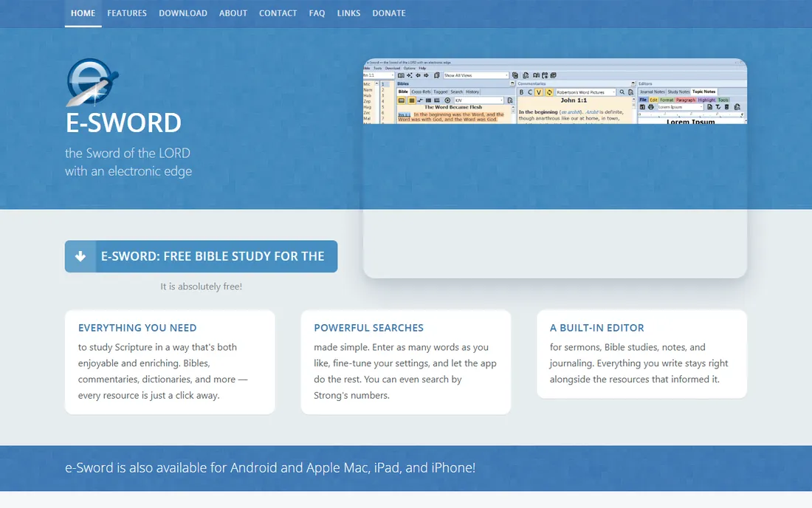Click the white down-arrow download icon

(x=80, y=256)
